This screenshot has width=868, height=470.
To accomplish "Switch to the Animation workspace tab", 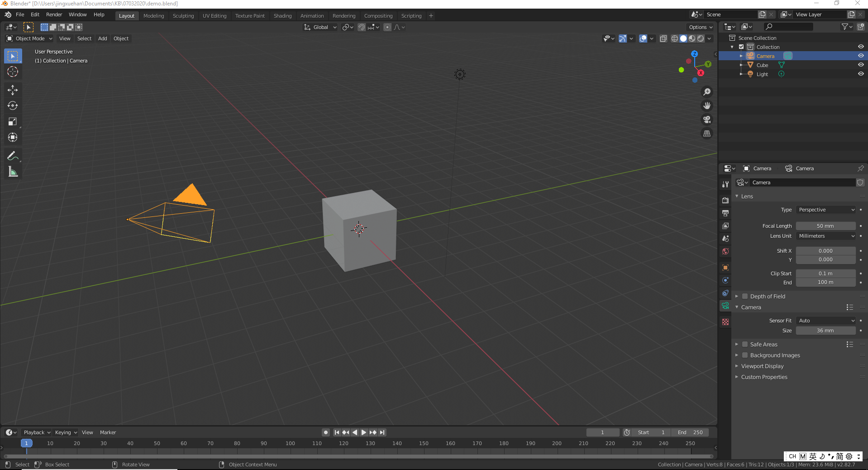I will (x=312, y=16).
